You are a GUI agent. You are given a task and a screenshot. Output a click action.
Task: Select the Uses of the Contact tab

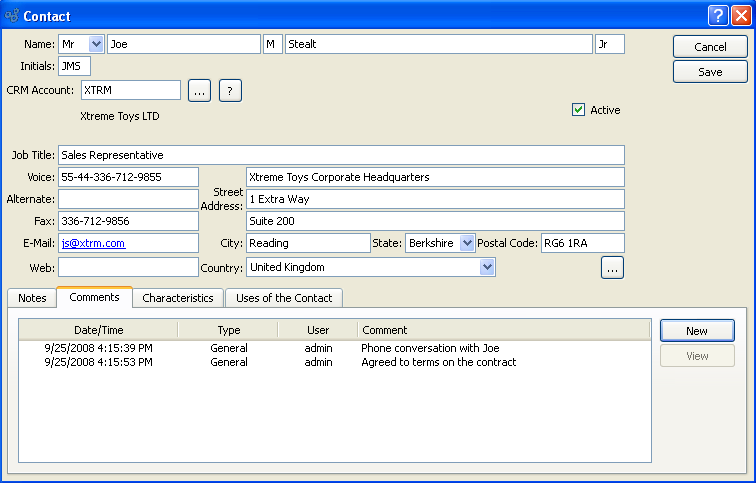pyautogui.click(x=285, y=298)
